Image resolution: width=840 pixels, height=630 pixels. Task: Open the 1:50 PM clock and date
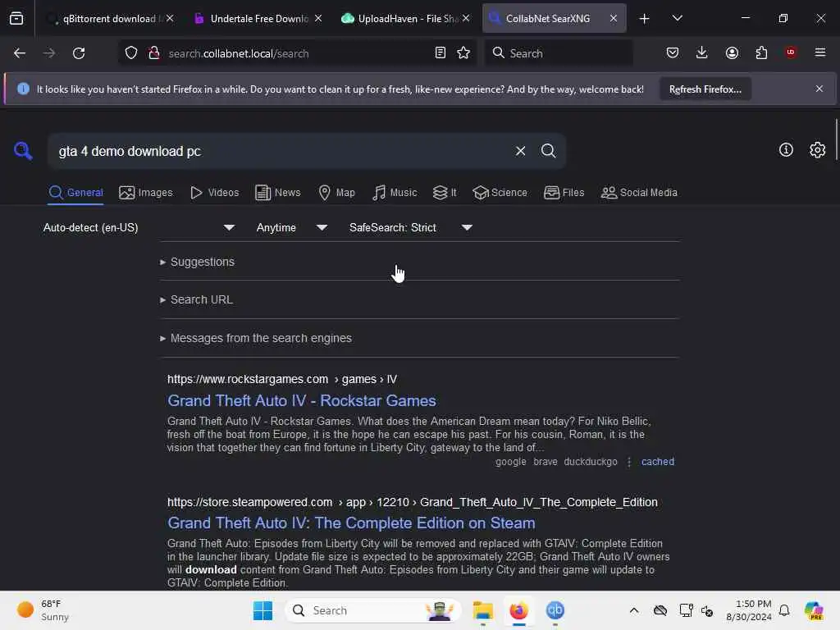748,610
